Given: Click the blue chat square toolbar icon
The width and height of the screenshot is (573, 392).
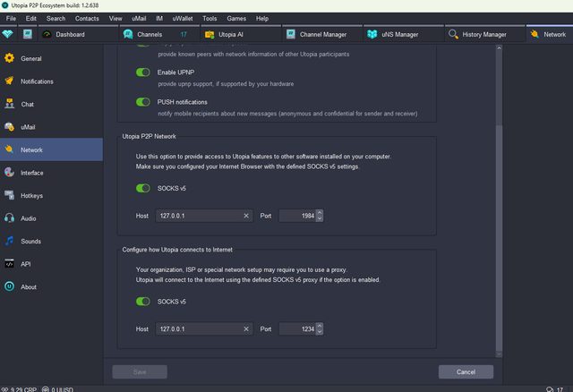Looking at the screenshot, I should pyautogui.click(x=28, y=34).
